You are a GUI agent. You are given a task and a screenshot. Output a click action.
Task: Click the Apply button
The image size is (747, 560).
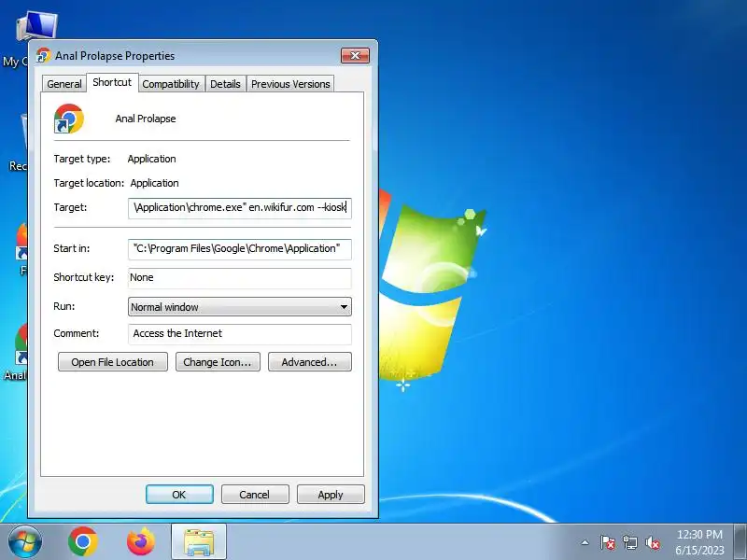(331, 495)
